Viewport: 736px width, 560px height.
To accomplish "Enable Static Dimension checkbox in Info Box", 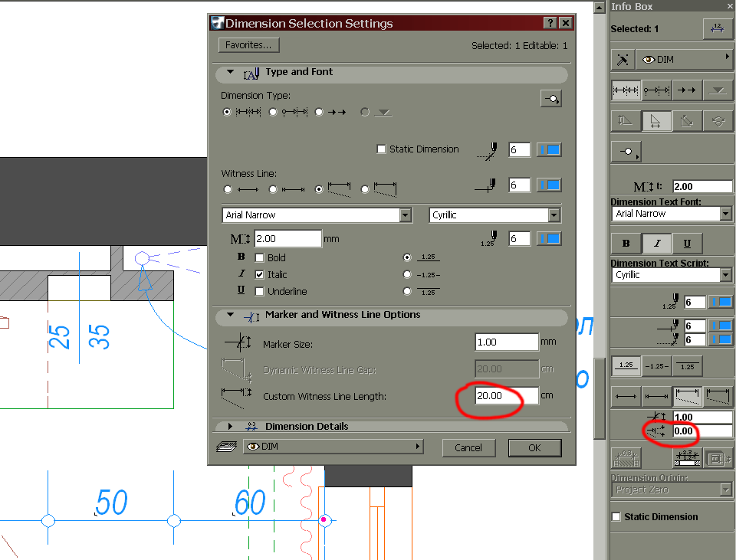I will (x=616, y=516).
